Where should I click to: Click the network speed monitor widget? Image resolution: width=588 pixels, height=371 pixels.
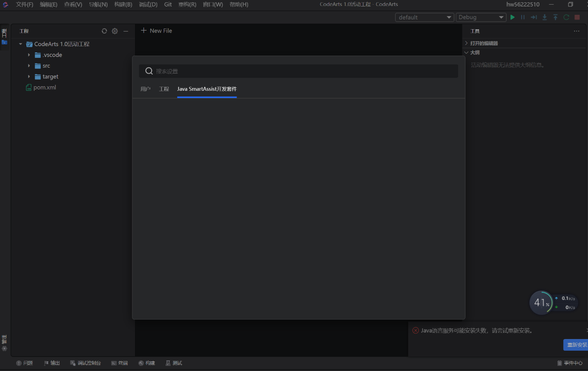[554, 302]
